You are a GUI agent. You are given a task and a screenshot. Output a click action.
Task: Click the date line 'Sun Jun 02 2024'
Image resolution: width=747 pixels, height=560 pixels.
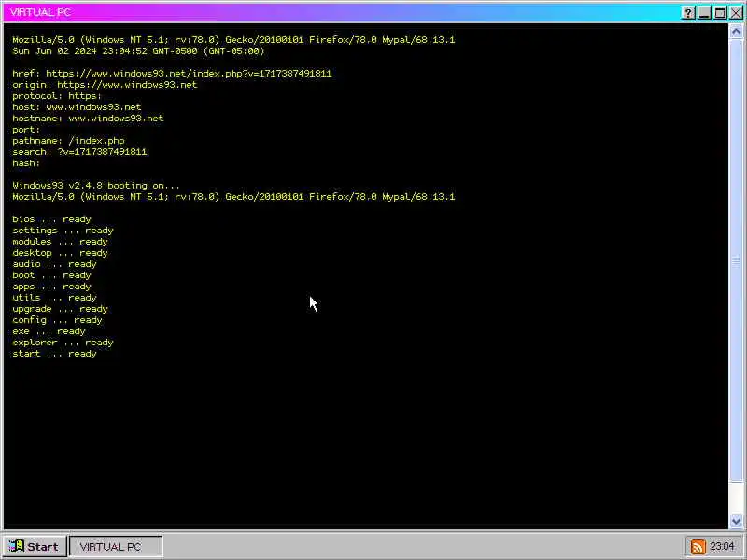coord(138,51)
